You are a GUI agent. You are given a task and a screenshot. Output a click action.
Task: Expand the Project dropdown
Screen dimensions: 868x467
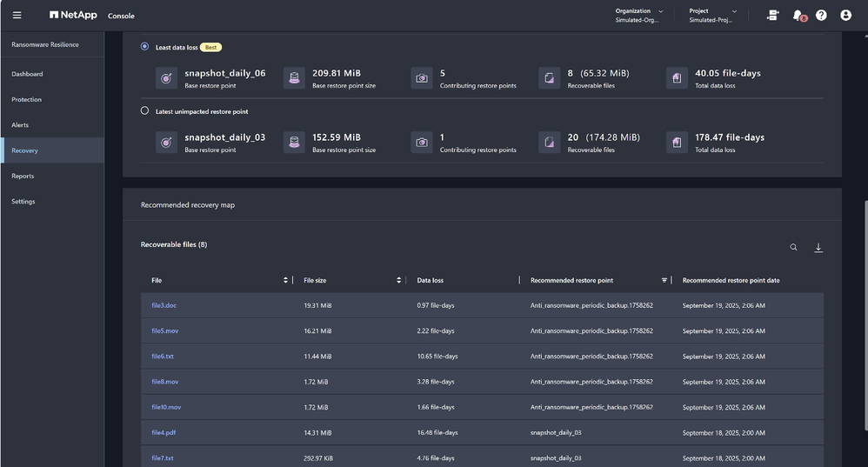713,15
